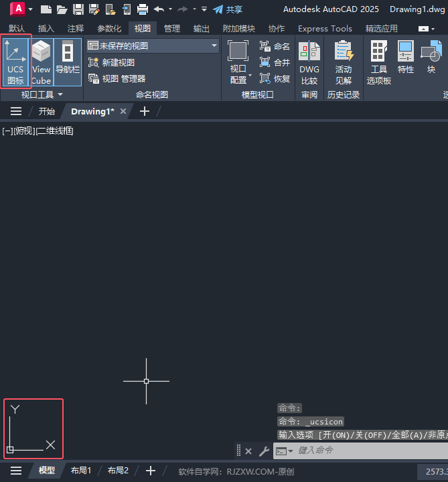Click the 命名 viewports button
Screen dimensions: 448x482
[275, 46]
